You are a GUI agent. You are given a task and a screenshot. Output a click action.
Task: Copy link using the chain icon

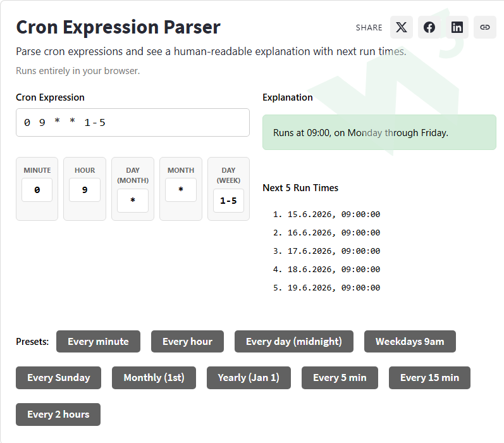(485, 27)
